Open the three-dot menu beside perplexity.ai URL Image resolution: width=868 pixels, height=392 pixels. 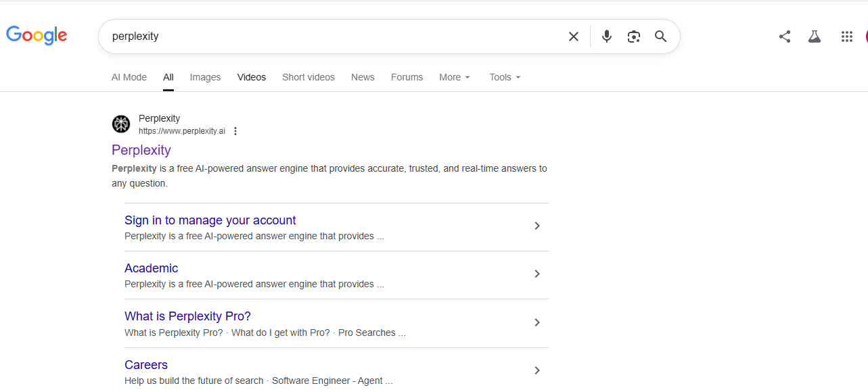point(235,131)
